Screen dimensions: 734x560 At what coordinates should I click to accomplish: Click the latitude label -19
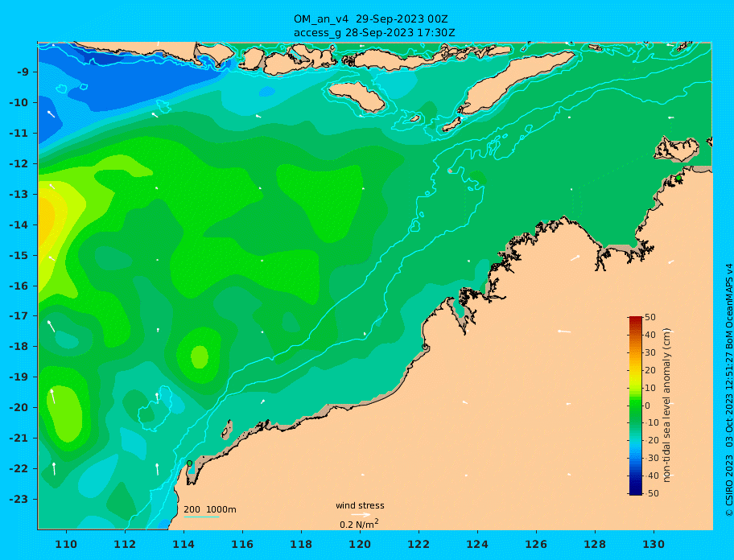click(19, 377)
